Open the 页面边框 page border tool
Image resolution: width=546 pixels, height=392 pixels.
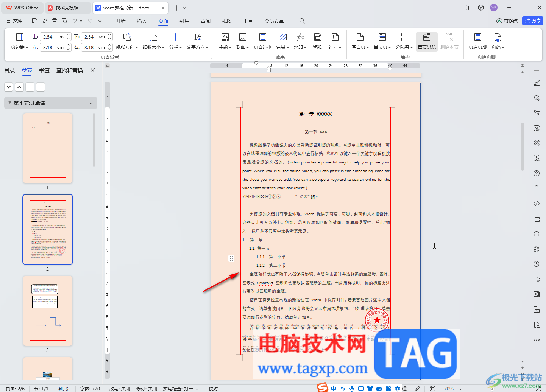click(262, 41)
